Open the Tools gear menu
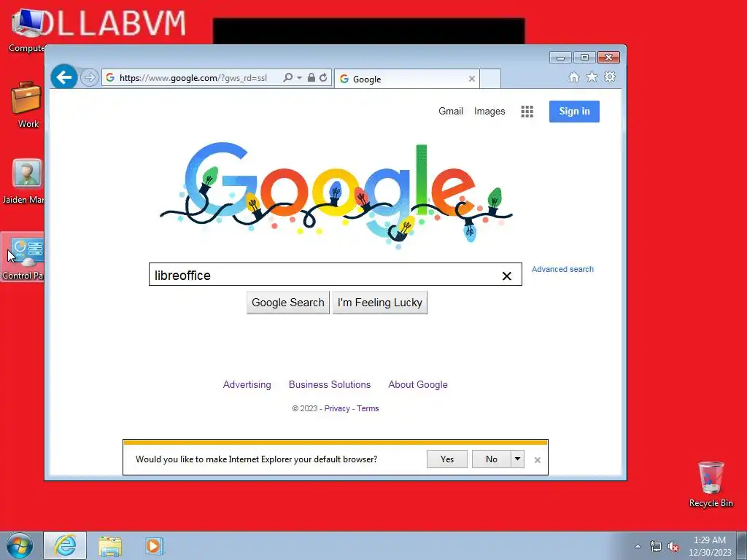Viewport: 747px width, 560px height. pyautogui.click(x=610, y=77)
